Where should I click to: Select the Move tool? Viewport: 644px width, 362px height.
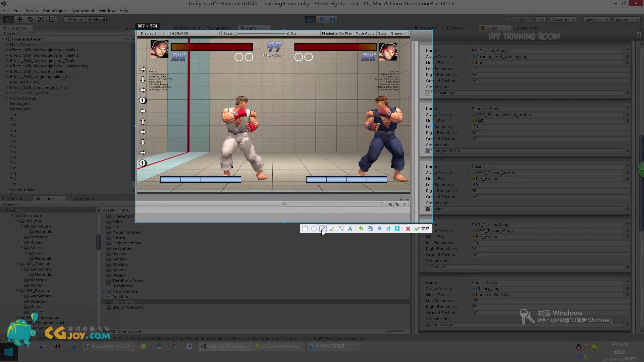[20, 19]
